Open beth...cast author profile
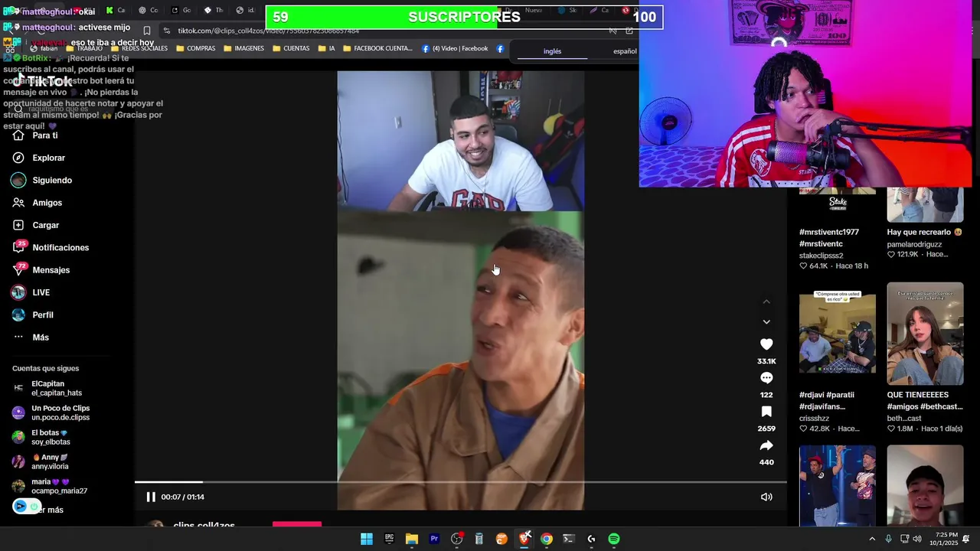Image resolution: width=980 pixels, height=551 pixels. click(x=904, y=418)
